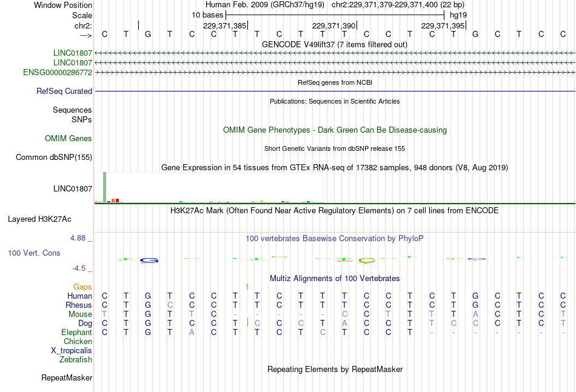
Task: Click the Sequences SNPs track label
Action: coord(72,115)
